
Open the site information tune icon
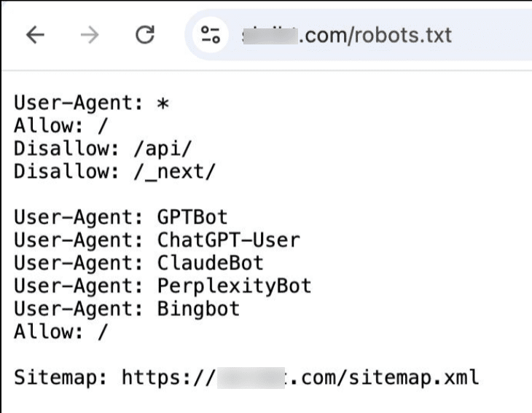(211, 34)
